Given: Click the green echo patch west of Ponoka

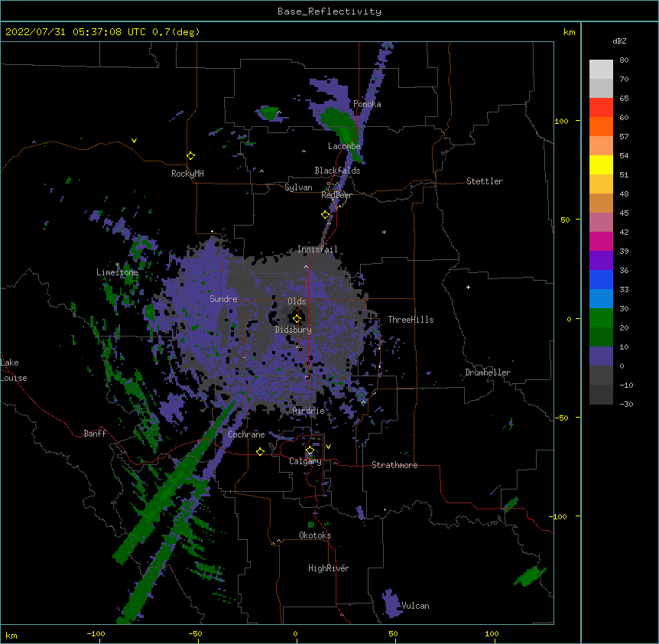Looking at the screenshot, I should click(268, 113).
